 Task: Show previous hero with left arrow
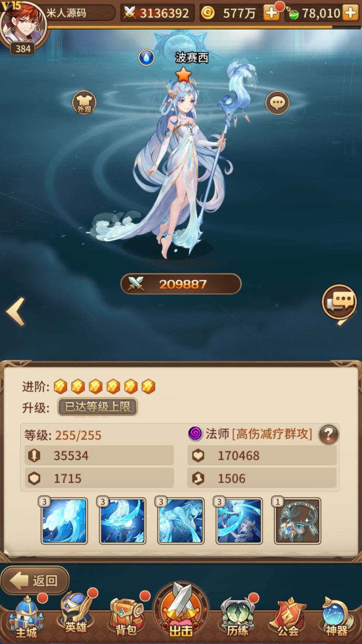tap(15, 312)
